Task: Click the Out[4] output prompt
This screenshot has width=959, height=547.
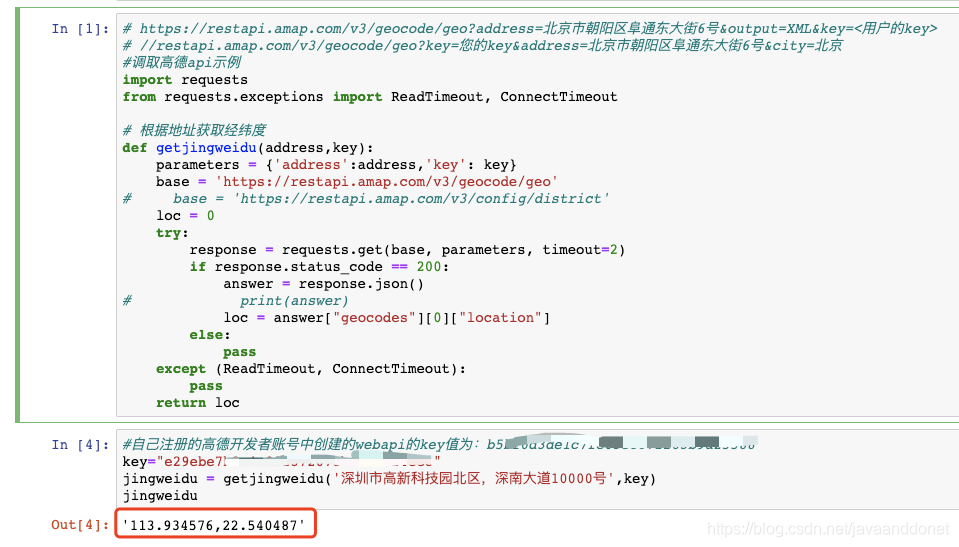Action: 80,525
